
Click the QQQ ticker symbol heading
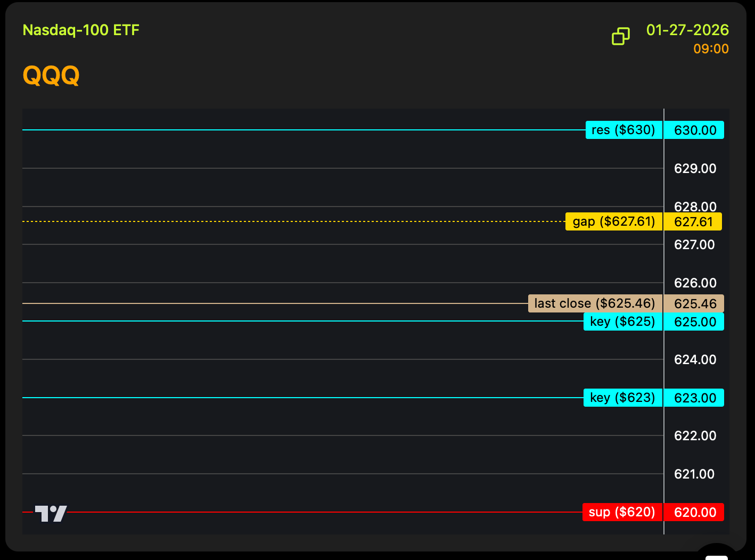pyautogui.click(x=51, y=75)
